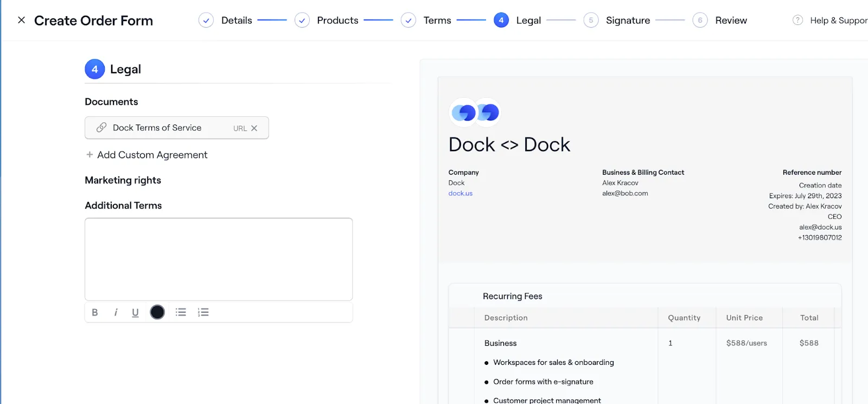Click the Recurring Fees heading

coord(513,296)
